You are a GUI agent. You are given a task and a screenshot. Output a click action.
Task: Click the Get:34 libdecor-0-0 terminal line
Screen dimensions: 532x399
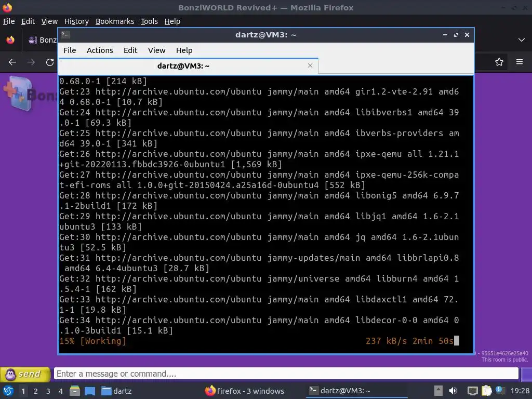(x=259, y=325)
